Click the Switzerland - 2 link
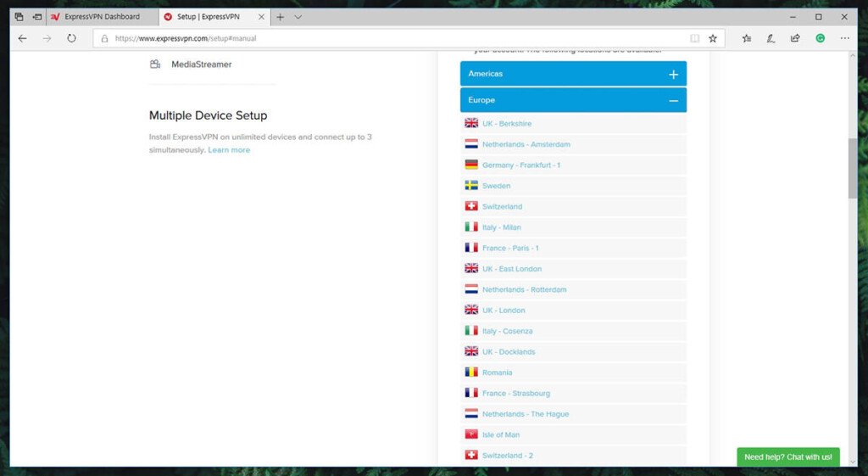The image size is (868, 476). pos(507,456)
